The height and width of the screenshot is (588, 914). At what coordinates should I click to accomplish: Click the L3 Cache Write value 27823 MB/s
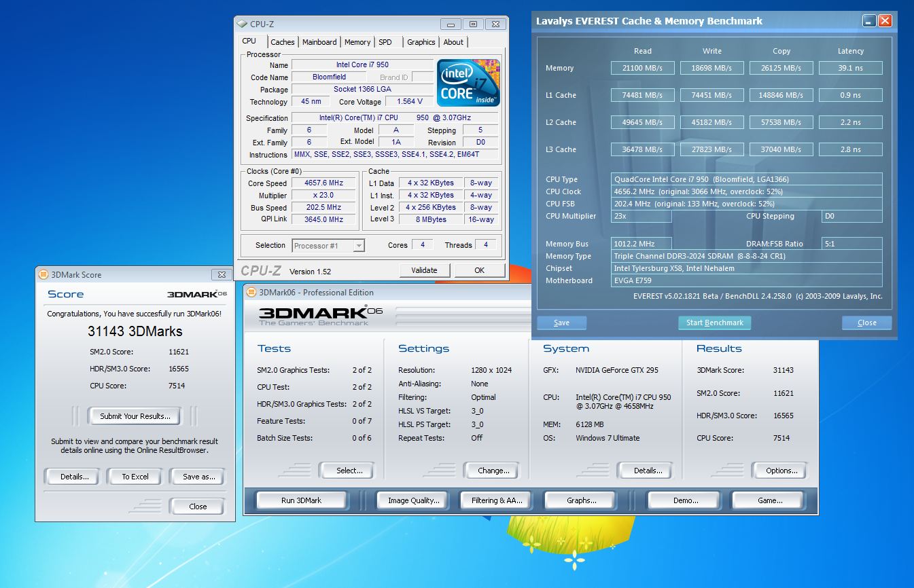[711, 149]
